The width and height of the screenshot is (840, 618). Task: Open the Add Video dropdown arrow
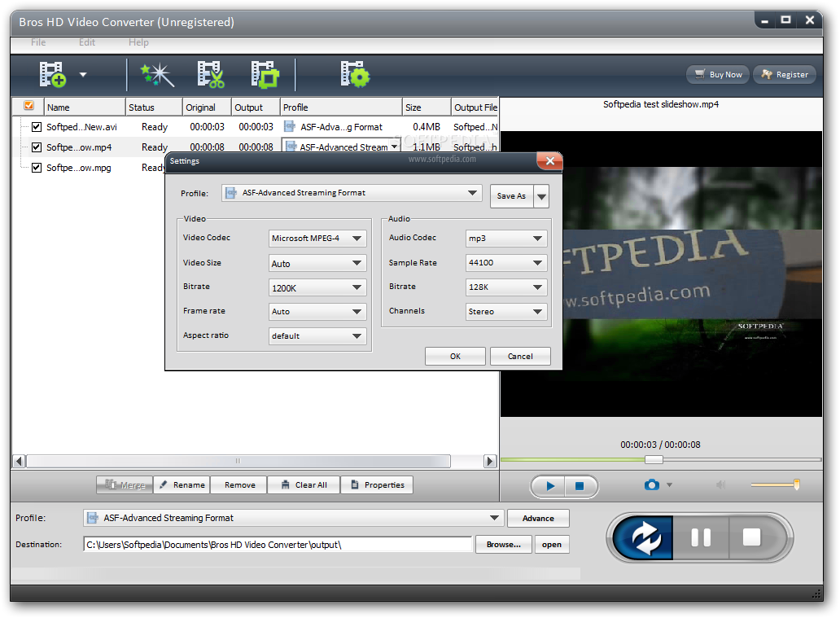point(83,75)
